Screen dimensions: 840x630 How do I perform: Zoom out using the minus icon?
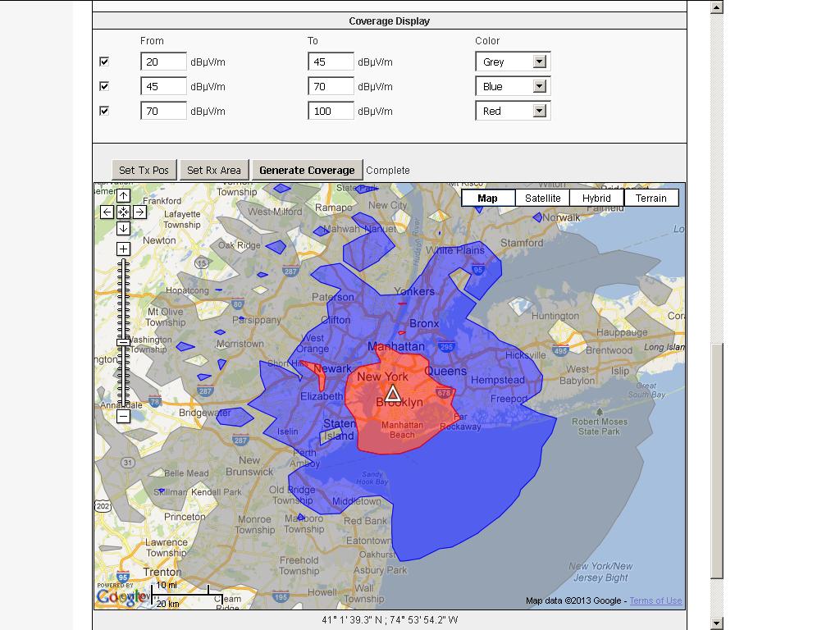tap(123, 416)
